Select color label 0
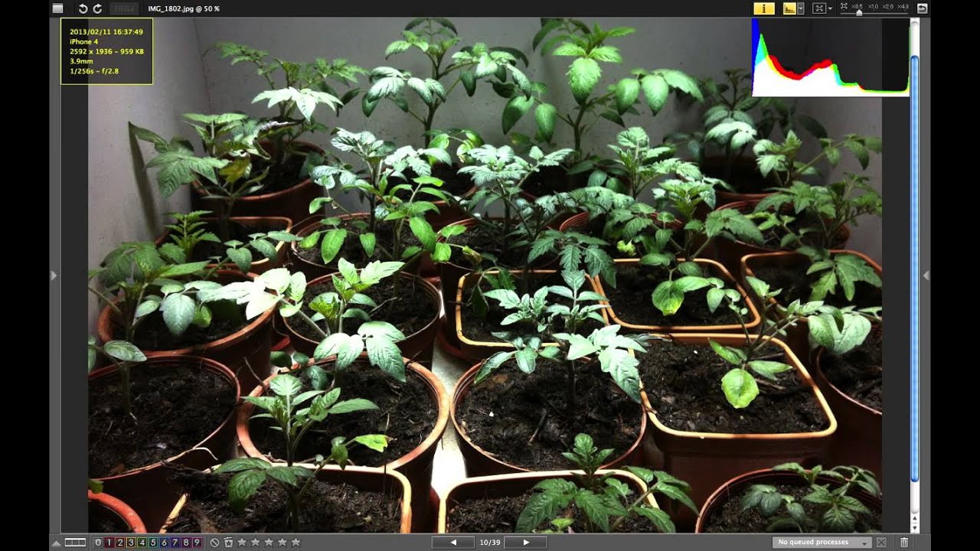Screen dimensions: 980x551 tap(98, 543)
